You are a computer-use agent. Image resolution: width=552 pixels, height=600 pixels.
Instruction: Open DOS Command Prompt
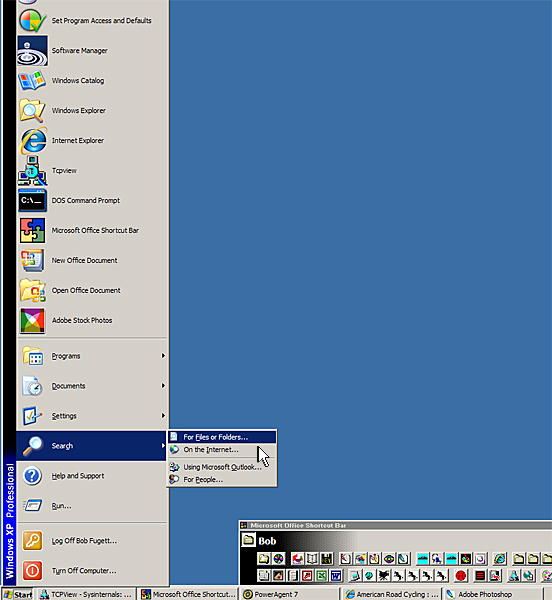(x=92, y=200)
